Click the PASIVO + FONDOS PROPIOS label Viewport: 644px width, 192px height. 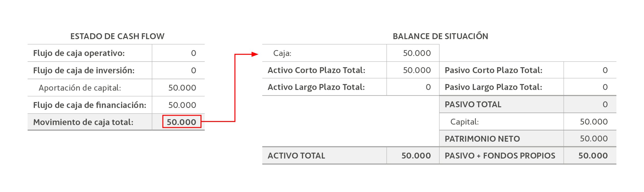tap(500, 156)
